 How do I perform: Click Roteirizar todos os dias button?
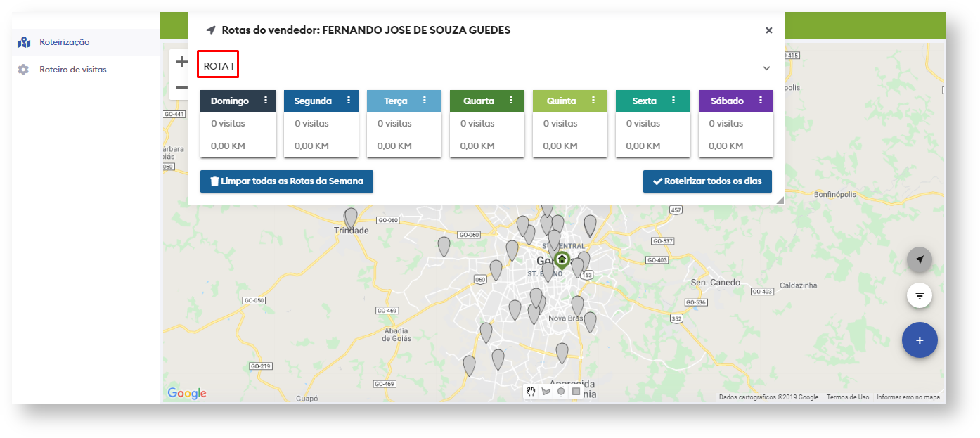pos(707,181)
